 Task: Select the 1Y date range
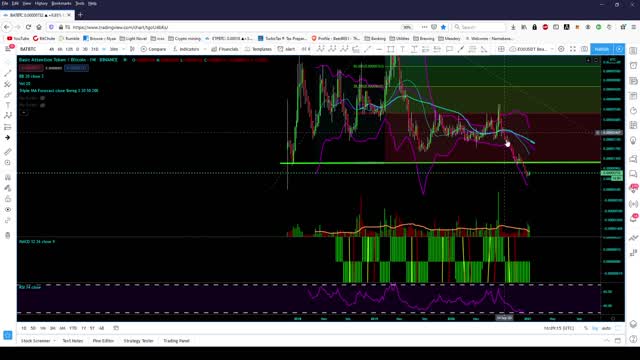83,328
